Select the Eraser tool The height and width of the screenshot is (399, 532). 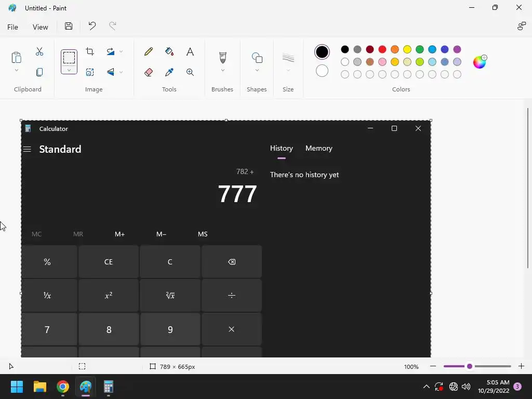(148, 72)
